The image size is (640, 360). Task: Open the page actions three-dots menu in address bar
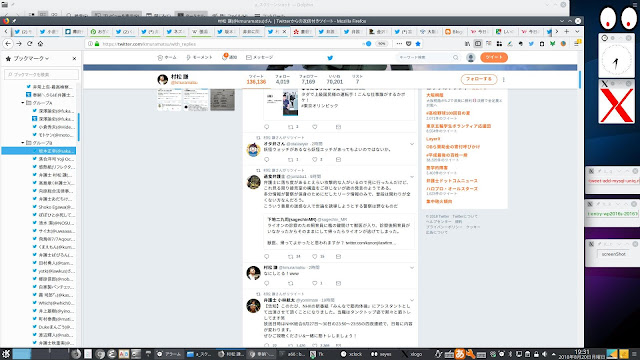pos(399,44)
